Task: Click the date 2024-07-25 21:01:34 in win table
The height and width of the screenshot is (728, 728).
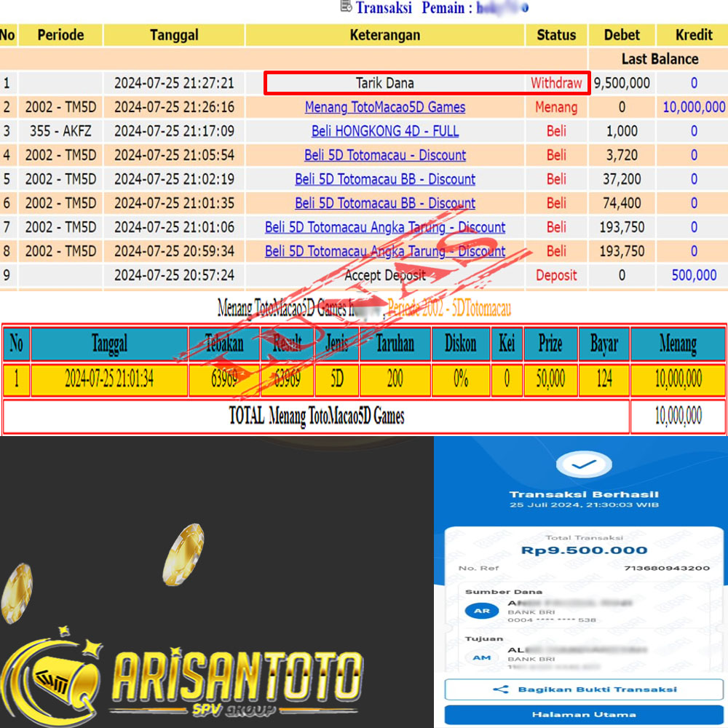Action: pos(109,379)
